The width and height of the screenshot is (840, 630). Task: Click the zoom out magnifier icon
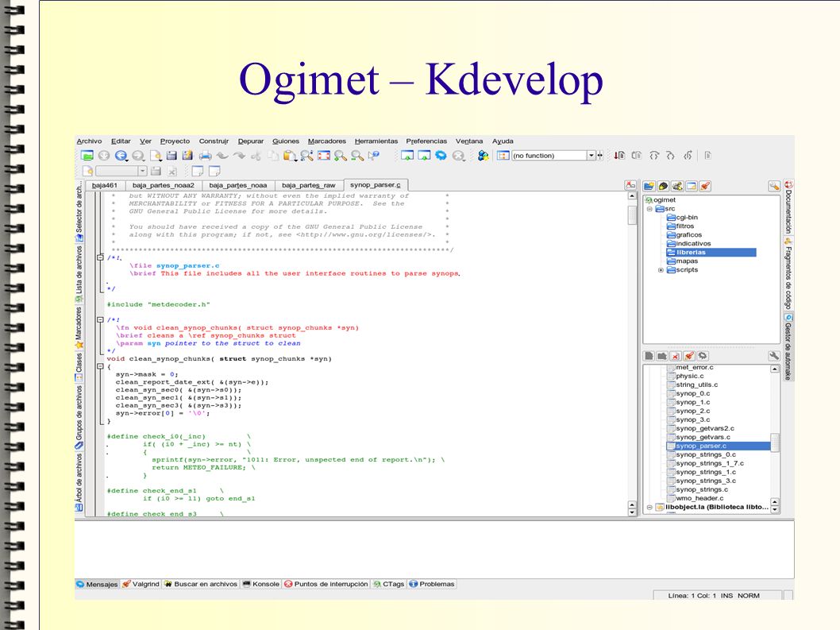point(357,156)
